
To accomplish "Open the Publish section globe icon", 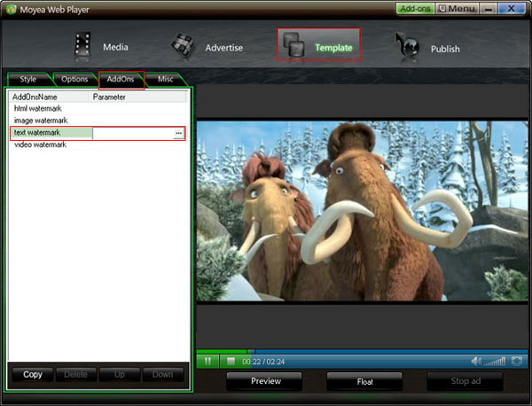I will pyautogui.click(x=407, y=46).
